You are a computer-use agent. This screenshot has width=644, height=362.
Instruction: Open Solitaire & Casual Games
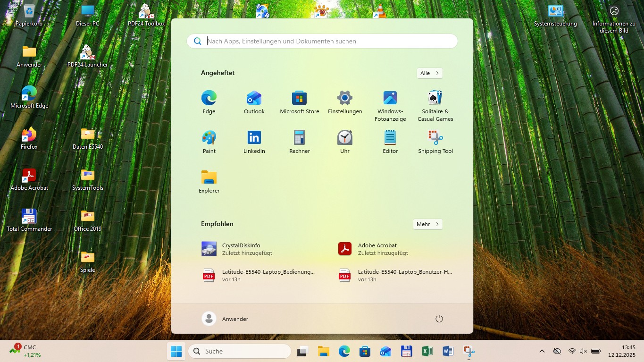click(x=435, y=106)
